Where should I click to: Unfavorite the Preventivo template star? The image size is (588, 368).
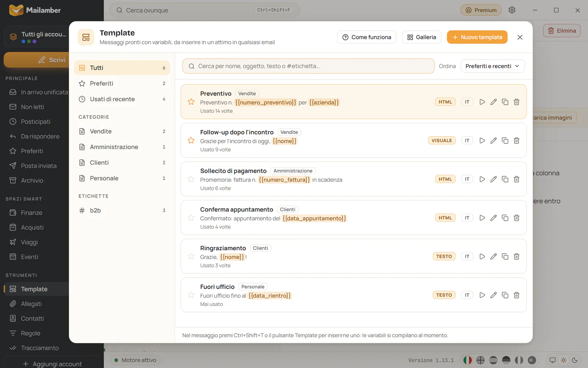(191, 102)
